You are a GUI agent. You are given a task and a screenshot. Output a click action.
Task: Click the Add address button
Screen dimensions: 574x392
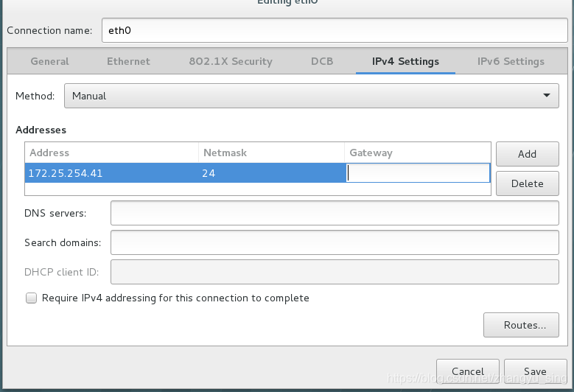[x=527, y=154]
